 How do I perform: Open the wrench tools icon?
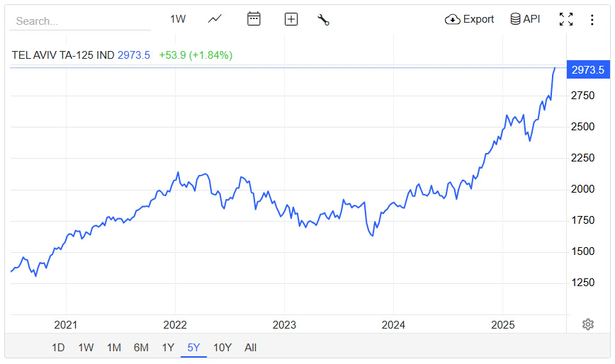(x=323, y=20)
